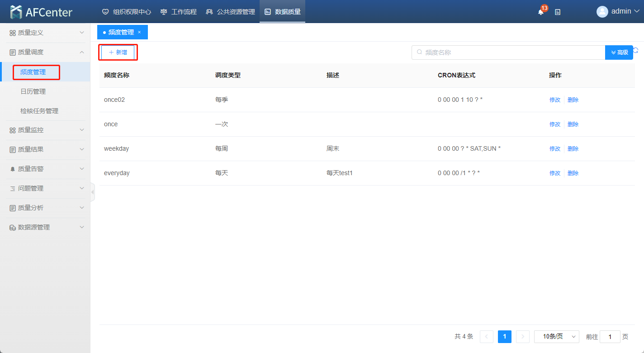Open the document icon beside notifications
The width and height of the screenshot is (644, 353).
tap(558, 12)
